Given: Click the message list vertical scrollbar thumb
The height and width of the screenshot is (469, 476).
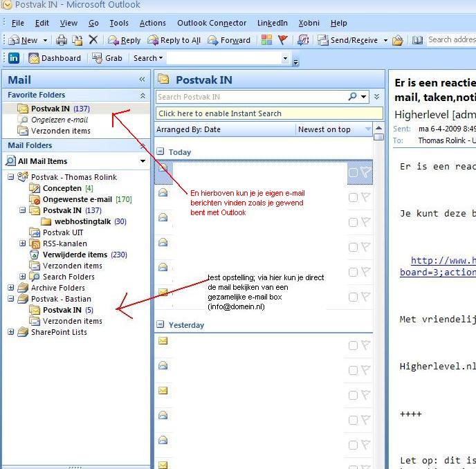Looking at the screenshot, I should click(378, 137).
